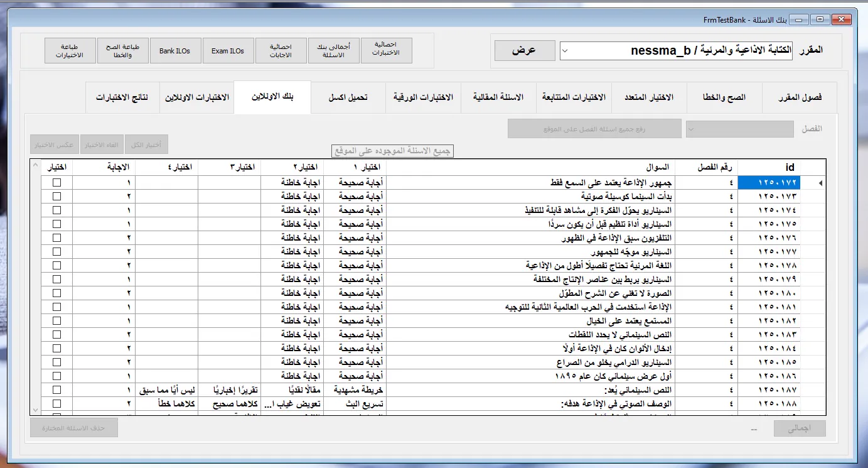Click the Bank ILOs button
This screenshot has height=468, width=868.
175,51
